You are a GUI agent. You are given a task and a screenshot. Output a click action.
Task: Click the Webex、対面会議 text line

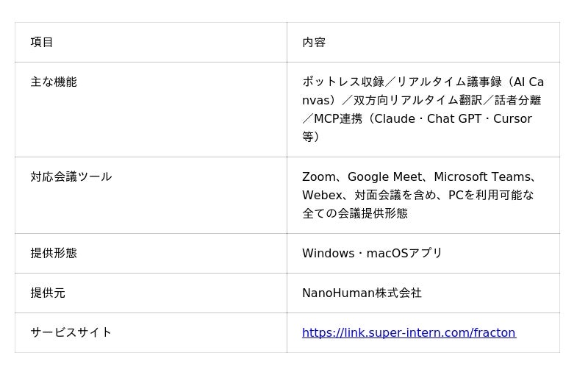(418, 196)
